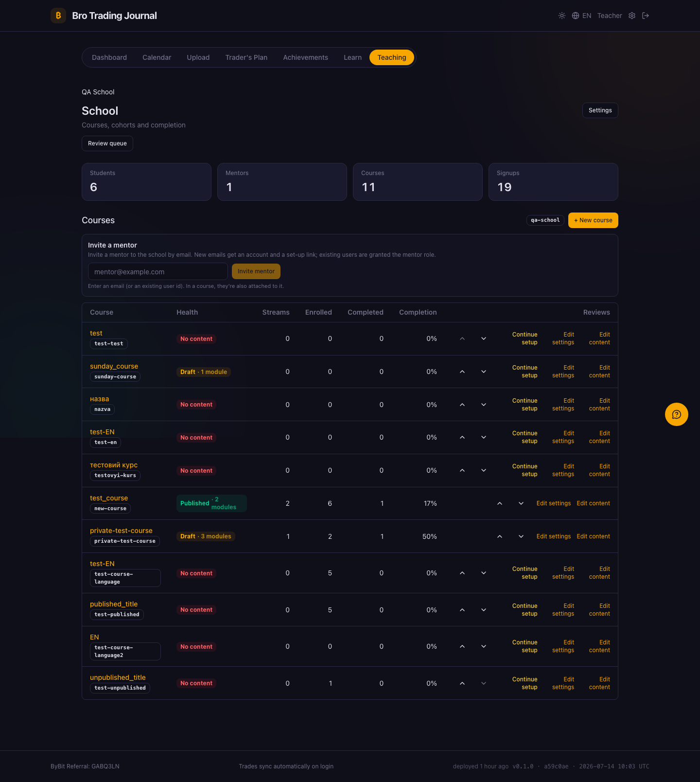
Task: Click the ByBit Referral code text
Action: coord(85,766)
